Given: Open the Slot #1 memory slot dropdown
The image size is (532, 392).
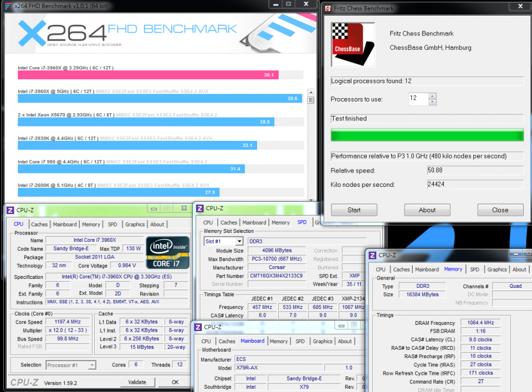Looking at the screenshot, I should coord(239,242).
